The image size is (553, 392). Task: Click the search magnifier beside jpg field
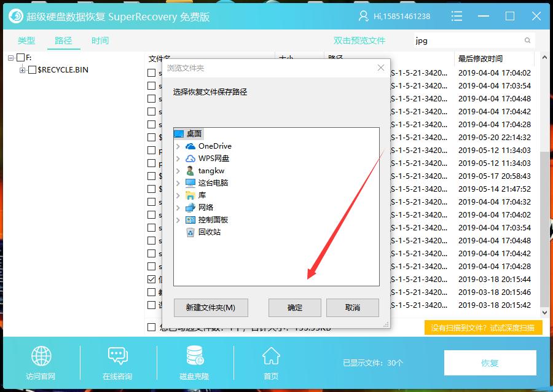[527, 41]
